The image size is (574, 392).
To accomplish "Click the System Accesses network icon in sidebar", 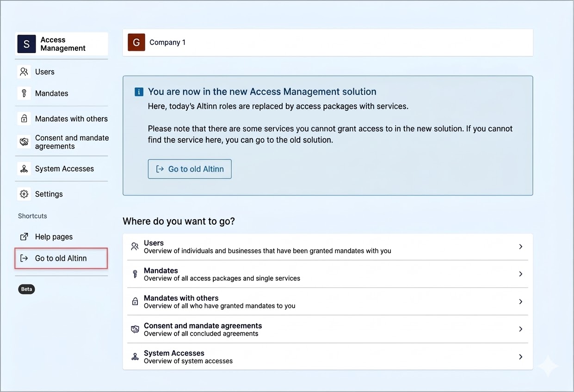I will pos(24,169).
